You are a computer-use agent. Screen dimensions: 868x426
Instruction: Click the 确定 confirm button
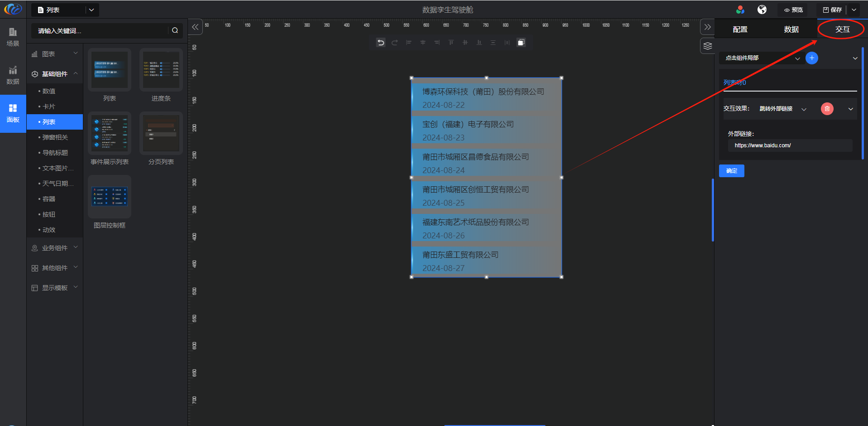731,171
